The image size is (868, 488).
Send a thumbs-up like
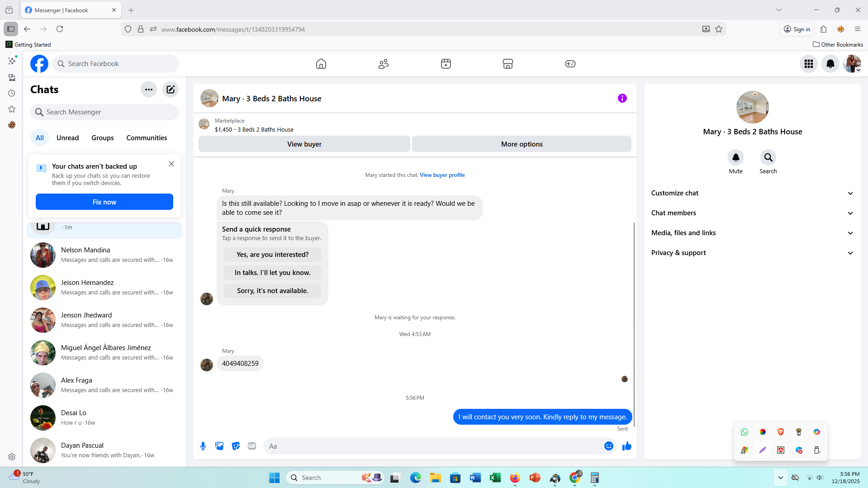click(627, 446)
